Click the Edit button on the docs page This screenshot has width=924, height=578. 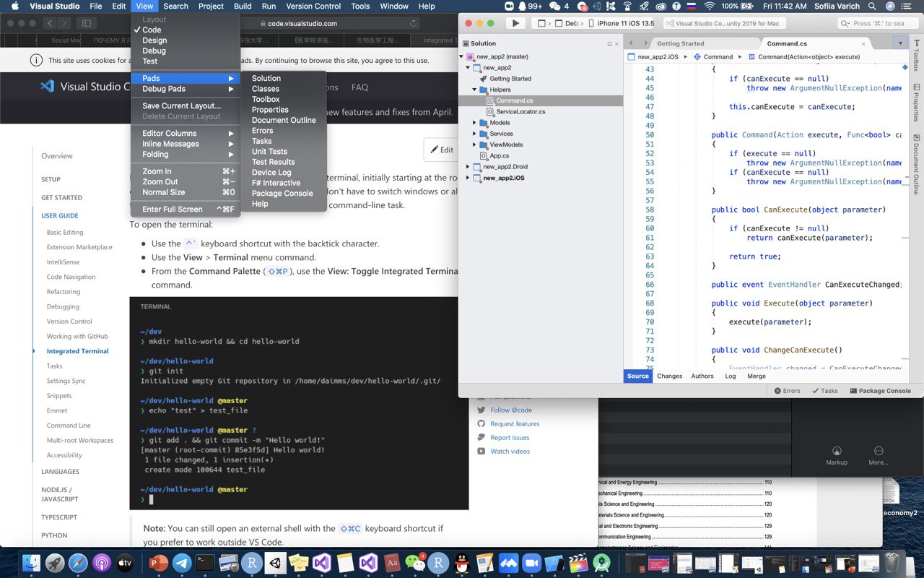tap(442, 150)
